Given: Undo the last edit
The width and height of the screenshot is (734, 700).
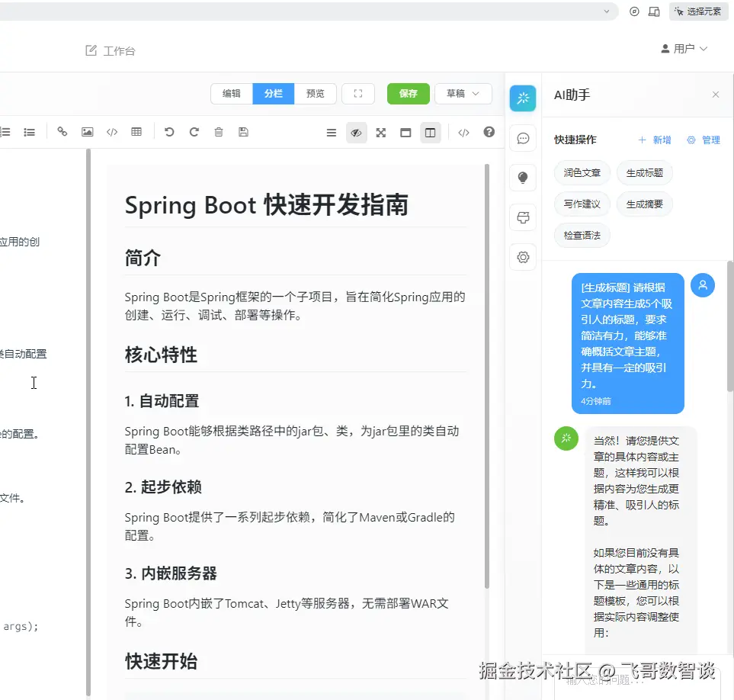Looking at the screenshot, I should pos(169,132).
